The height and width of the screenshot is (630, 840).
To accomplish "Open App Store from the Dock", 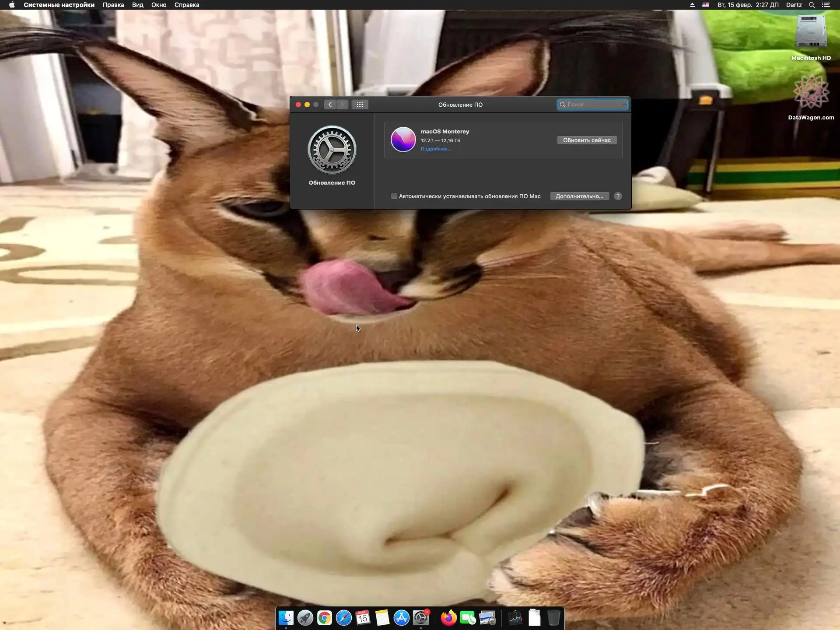I will [x=401, y=618].
